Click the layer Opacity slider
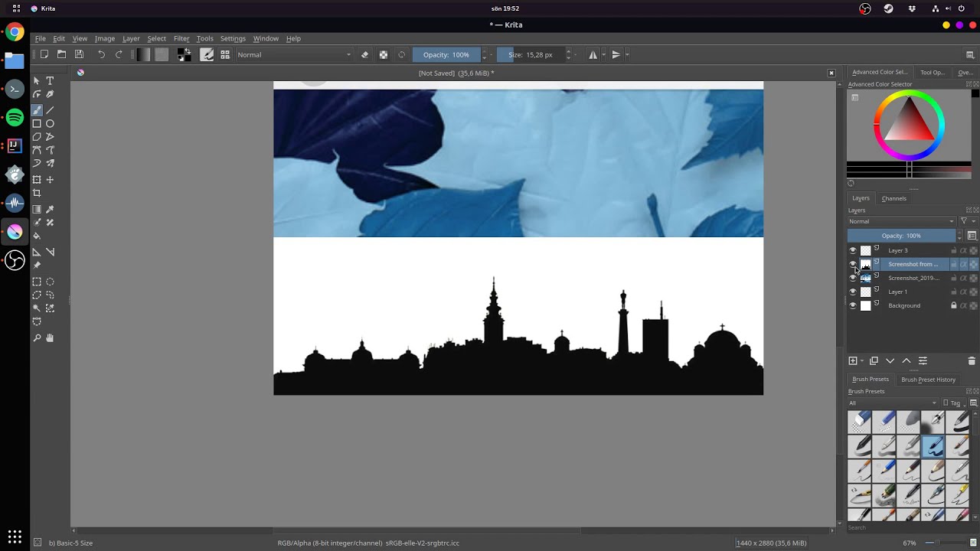The width and height of the screenshot is (980, 551). pyautogui.click(x=901, y=236)
